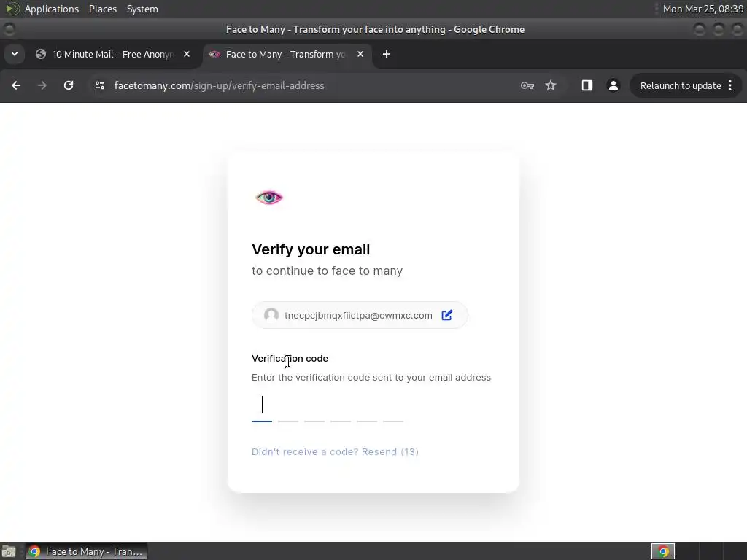Open the Places menu
Image resolution: width=747 pixels, height=560 pixels.
pos(102,9)
